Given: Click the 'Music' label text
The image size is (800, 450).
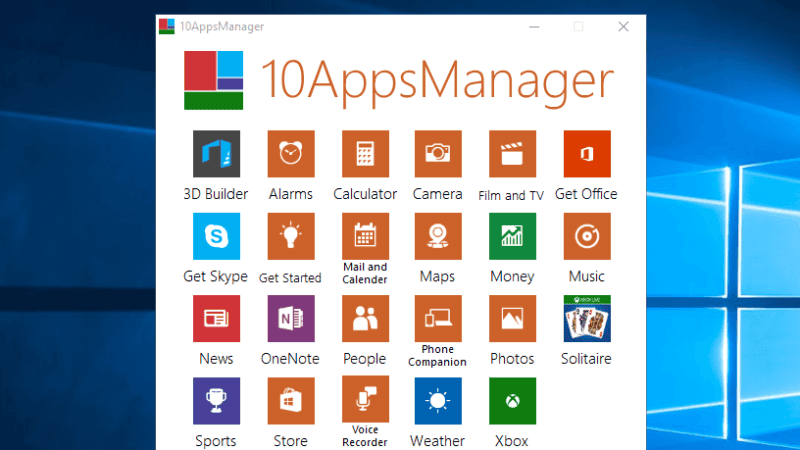Looking at the screenshot, I should pyautogui.click(x=587, y=277).
